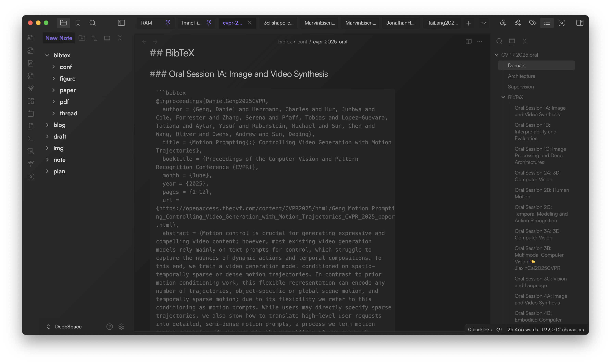This screenshot has width=611, height=364.
Task: Toggle the right sidebar
Action: click(580, 23)
